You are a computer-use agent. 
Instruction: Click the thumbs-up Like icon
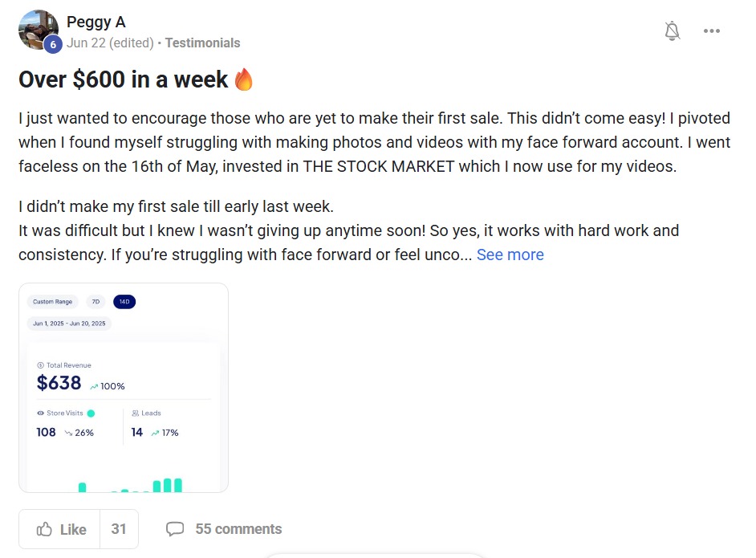coord(44,529)
